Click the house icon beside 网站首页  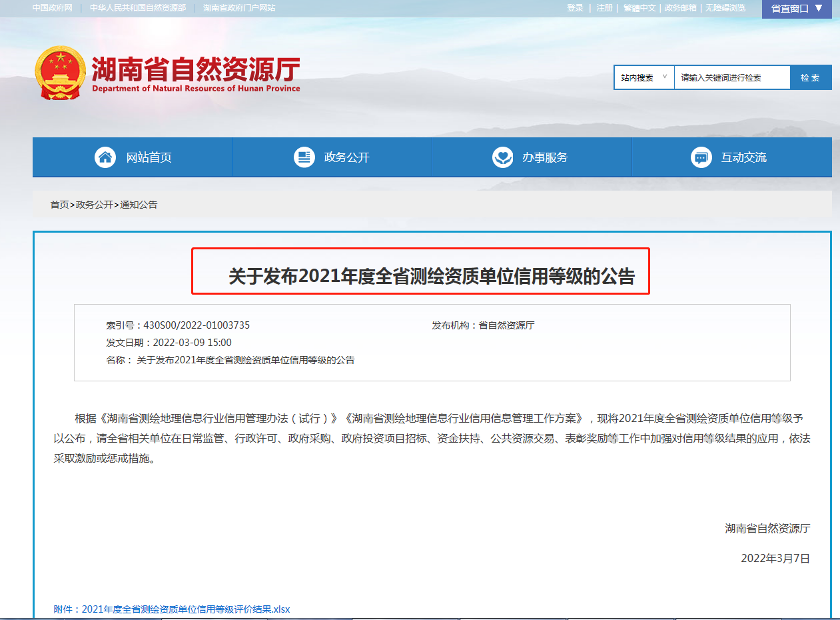click(x=105, y=157)
